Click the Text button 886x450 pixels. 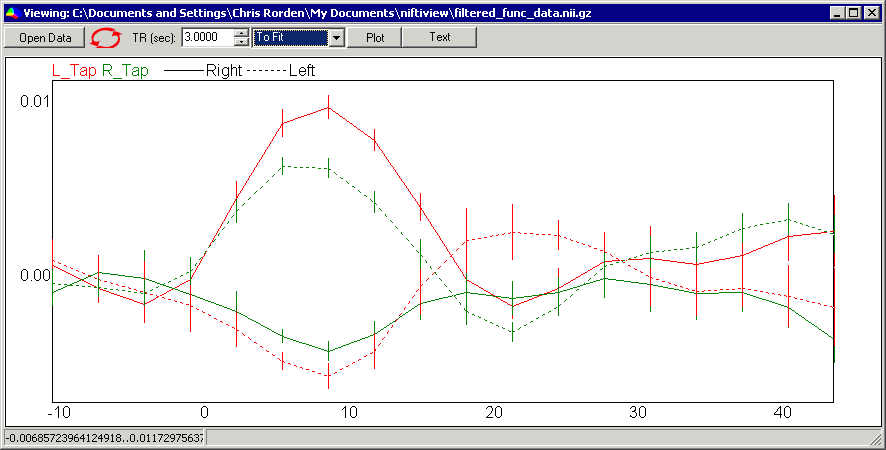point(440,37)
